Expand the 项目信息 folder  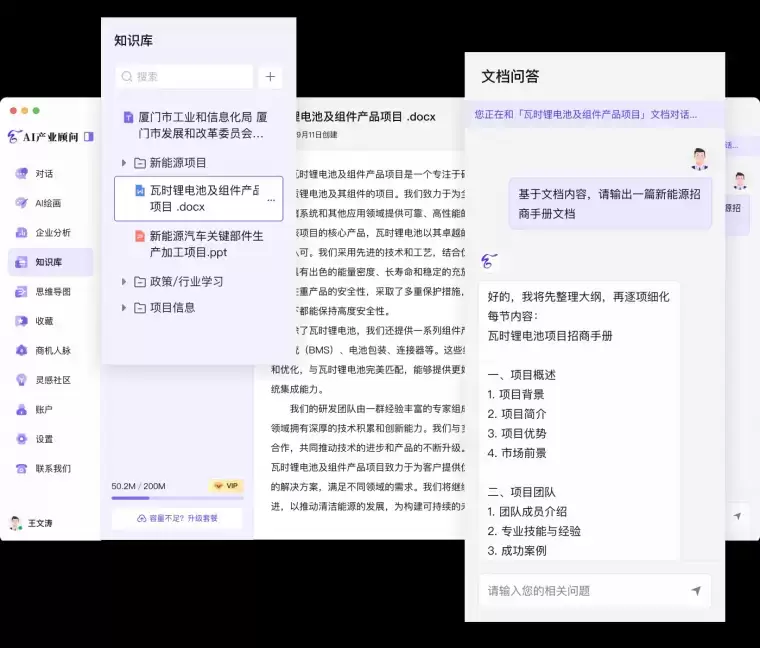(x=124, y=308)
